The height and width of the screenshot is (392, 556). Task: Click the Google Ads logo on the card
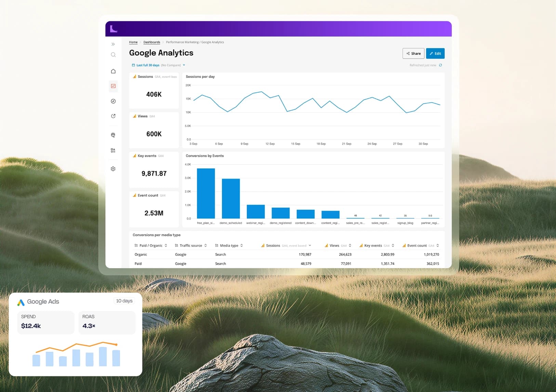pyautogui.click(x=21, y=302)
